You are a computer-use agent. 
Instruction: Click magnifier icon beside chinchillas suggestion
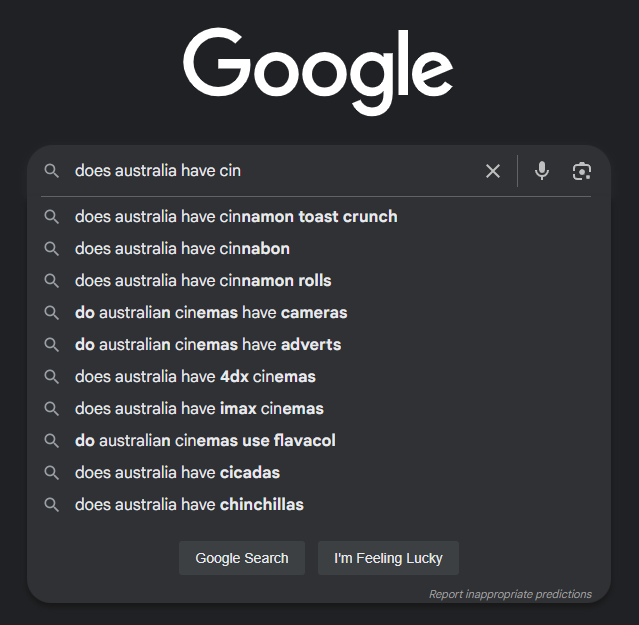pos(52,505)
